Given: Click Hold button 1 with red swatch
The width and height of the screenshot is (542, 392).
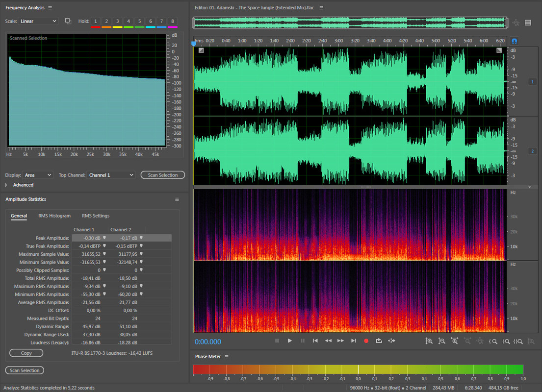Looking at the screenshot, I should [95, 21].
